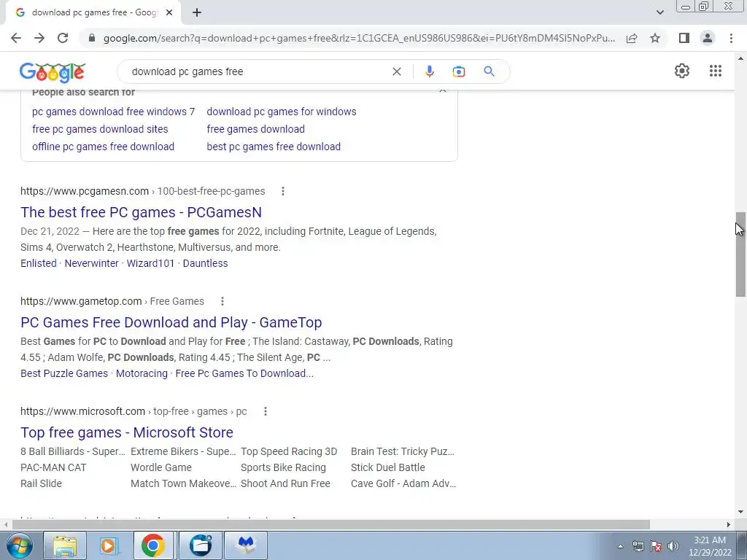This screenshot has width=747, height=560.
Task: Bookmark this page with the star icon
Action: pyautogui.click(x=655, y=38)
